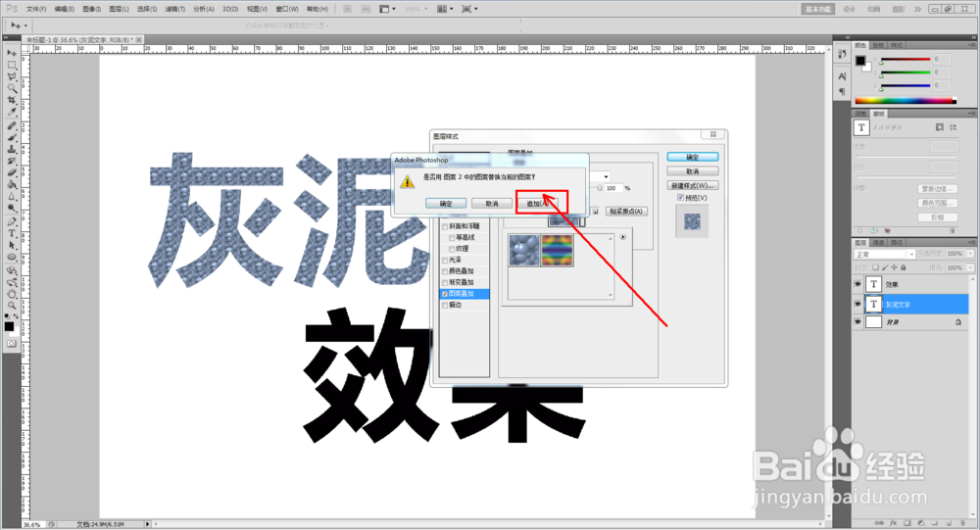Select the Gradient tool

point(11,185)
